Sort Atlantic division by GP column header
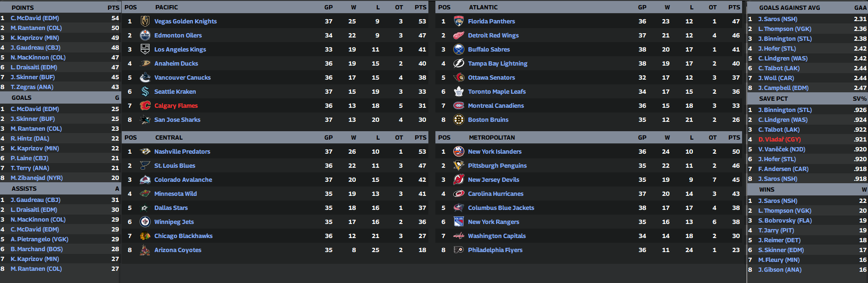 pyautogui.click(x=642, y=7)
